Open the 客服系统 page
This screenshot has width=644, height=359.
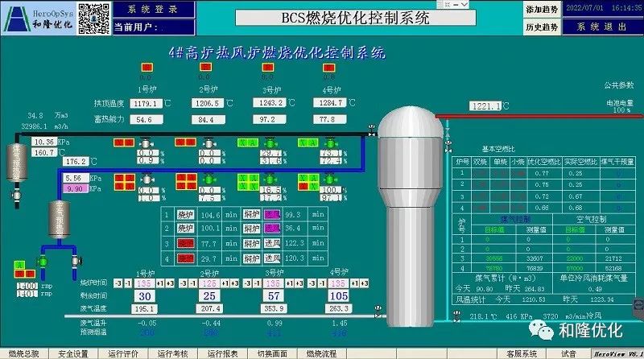[x=521, y=353]
